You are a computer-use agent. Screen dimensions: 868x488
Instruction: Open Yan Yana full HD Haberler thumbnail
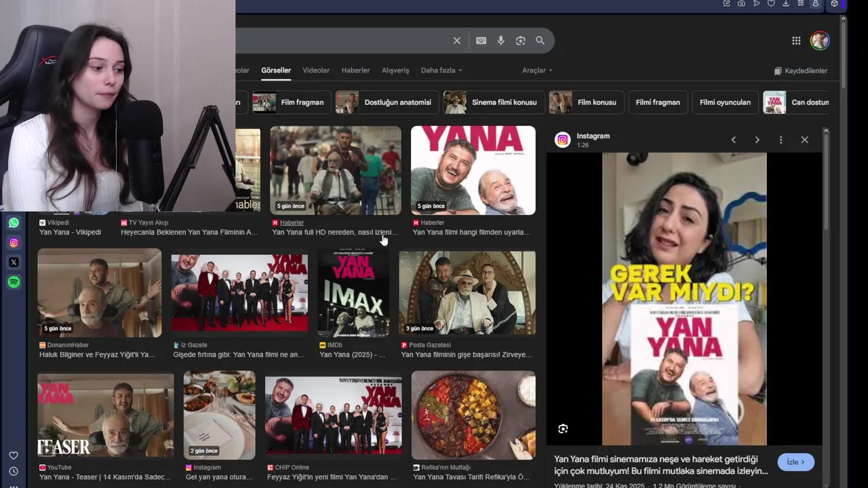click(x=336, y=170)
